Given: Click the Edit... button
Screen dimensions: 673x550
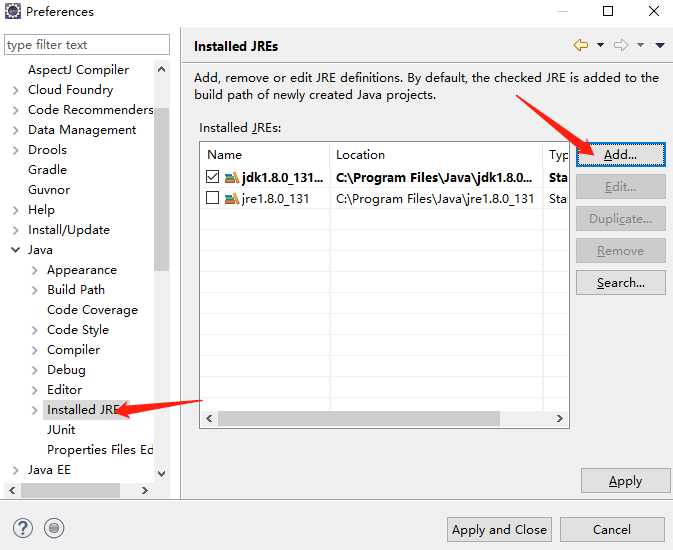Looking at the screenshot, I should (x=621, y=187).
